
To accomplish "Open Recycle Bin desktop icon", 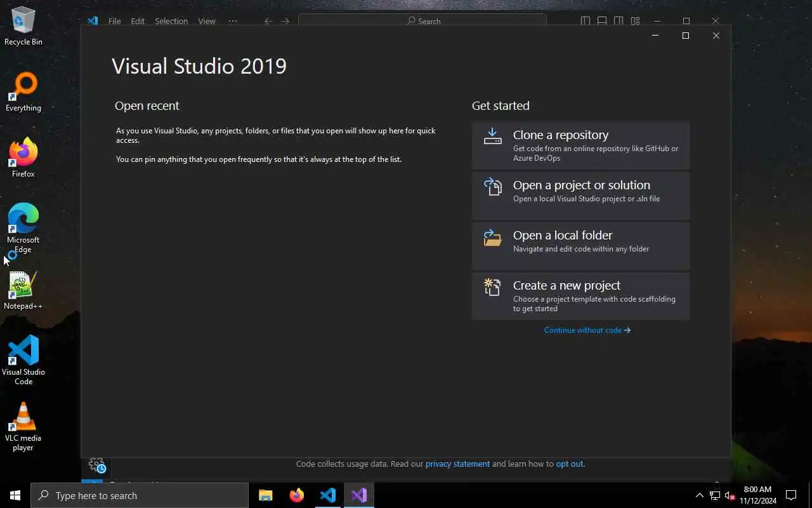I will click(x=23, y=26).
